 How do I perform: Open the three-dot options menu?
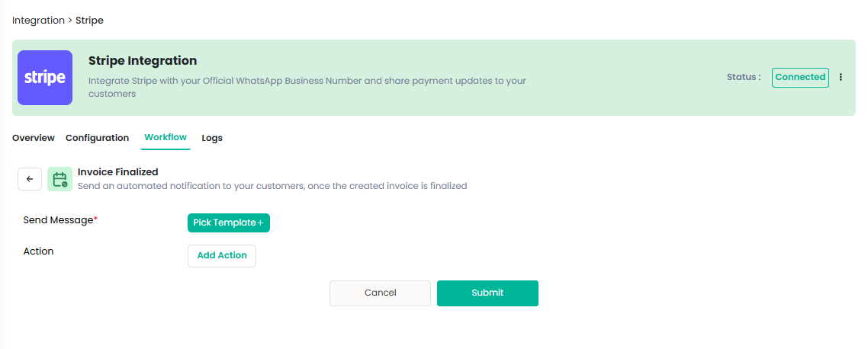tap(841, 77)
